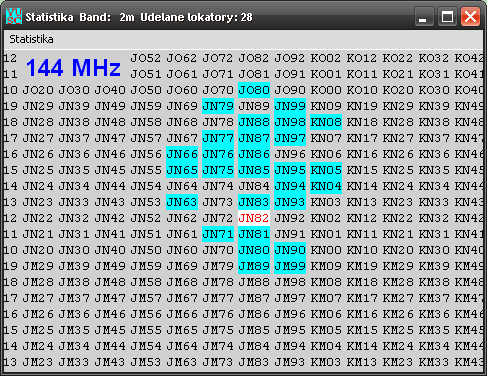Select the JN66 highlighted cell
Screen dimensions: 487x376
pyautogui.click(x=182, y=154)
